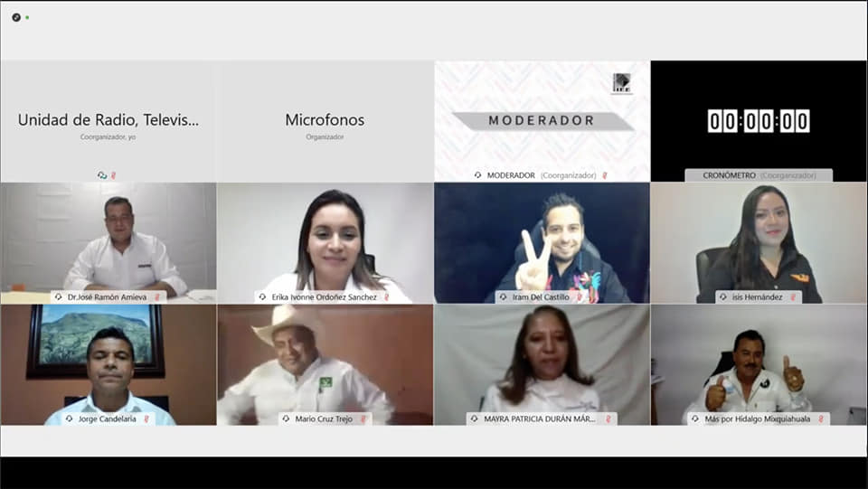Select Dr.José Ramón Amieva video tile
This screenshot has width=868, height=489.
(x=108, y=243)
